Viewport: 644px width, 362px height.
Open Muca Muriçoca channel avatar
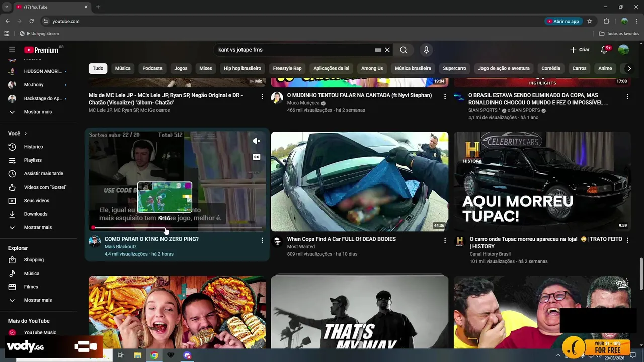pyautogui.click(x=277, y=97)
